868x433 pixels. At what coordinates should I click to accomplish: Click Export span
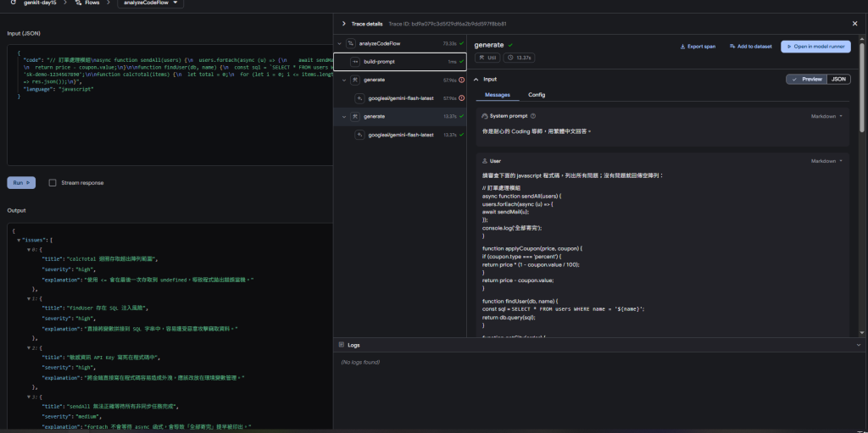698,47
